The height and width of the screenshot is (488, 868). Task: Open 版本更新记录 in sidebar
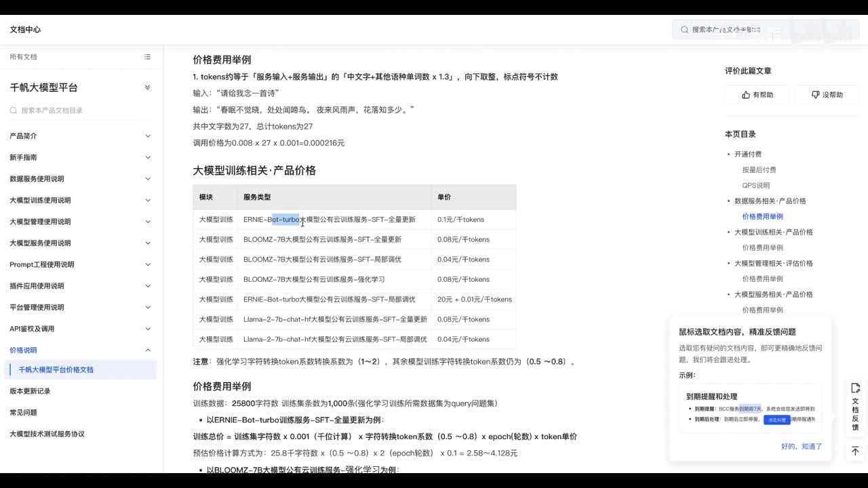[x=30, y=391]
